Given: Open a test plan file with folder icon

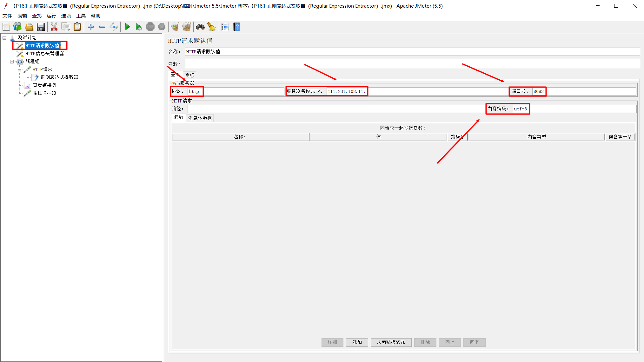Looking at the screenshot, I should click(29, 27).
